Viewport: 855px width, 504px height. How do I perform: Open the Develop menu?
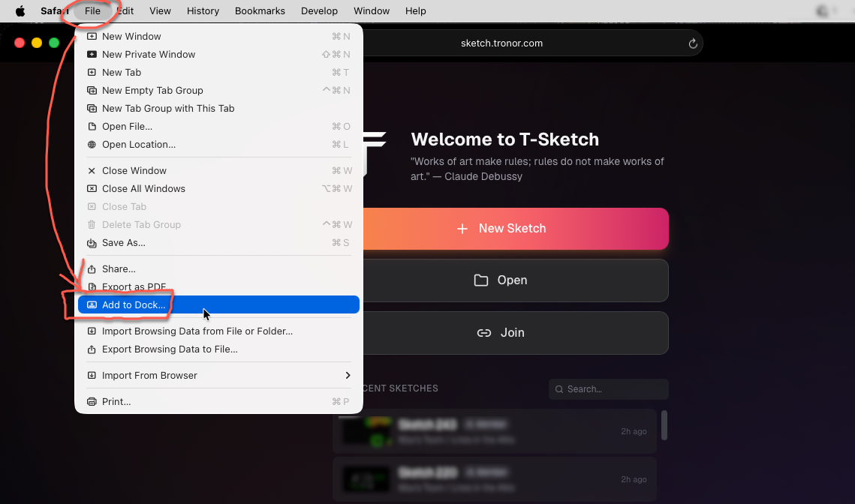[319, 10]
